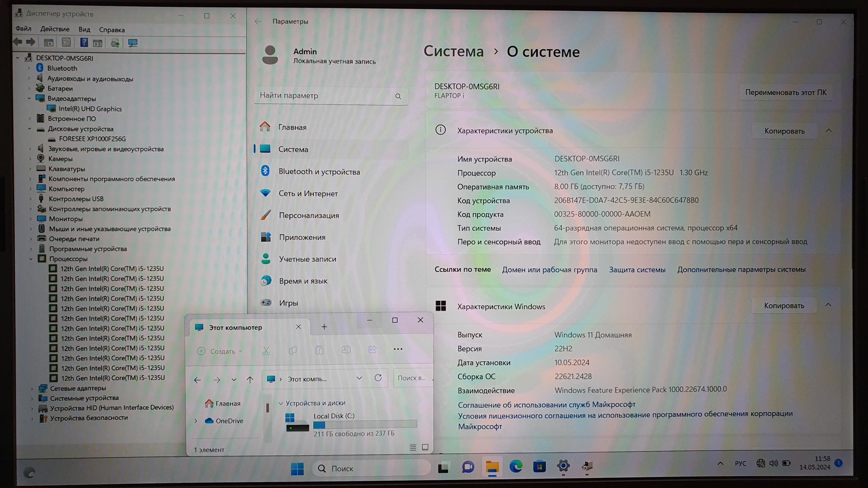Open the Защита системы link

click(x=637, y=270)
